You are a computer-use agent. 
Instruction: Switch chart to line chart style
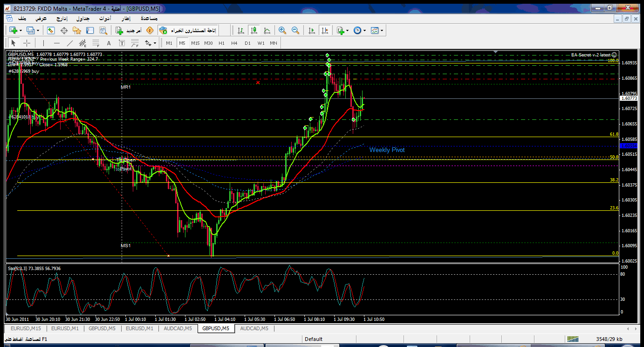coord(267,30)
